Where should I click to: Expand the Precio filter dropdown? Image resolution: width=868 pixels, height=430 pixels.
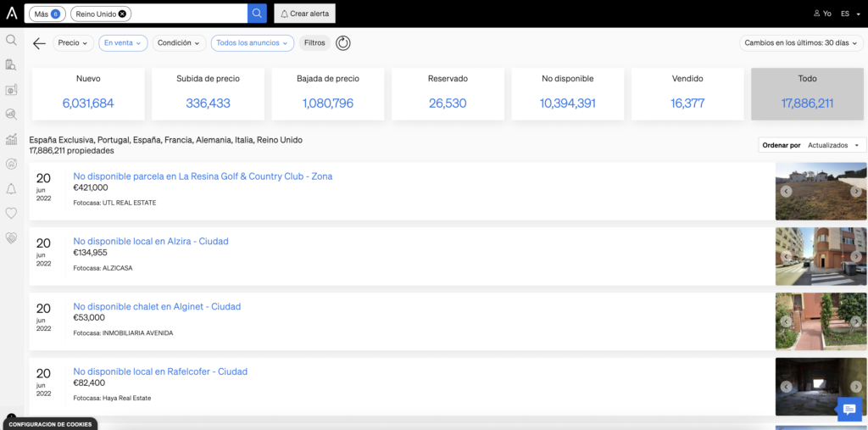click(x=73, y=43)
